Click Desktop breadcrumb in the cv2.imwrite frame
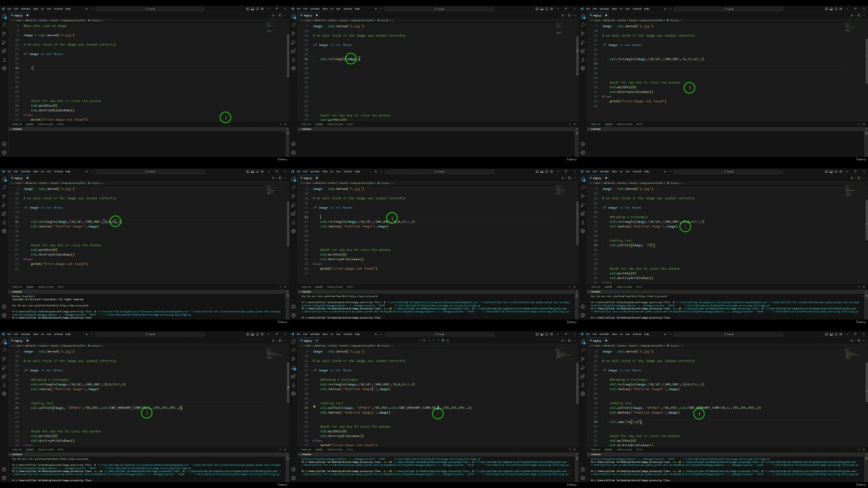Screen dimensions: 868x488 coord(622,346)
